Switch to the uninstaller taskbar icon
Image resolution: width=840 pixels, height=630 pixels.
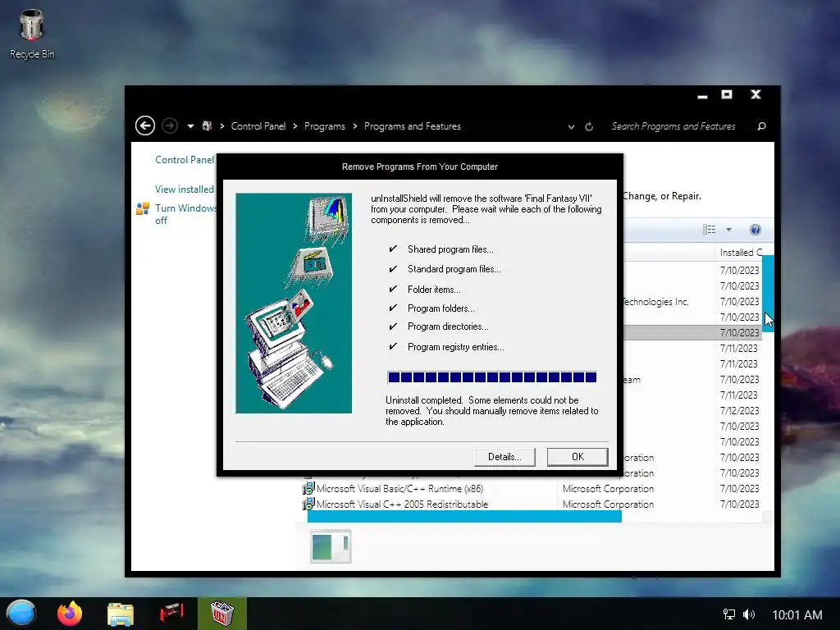point(221,614)
